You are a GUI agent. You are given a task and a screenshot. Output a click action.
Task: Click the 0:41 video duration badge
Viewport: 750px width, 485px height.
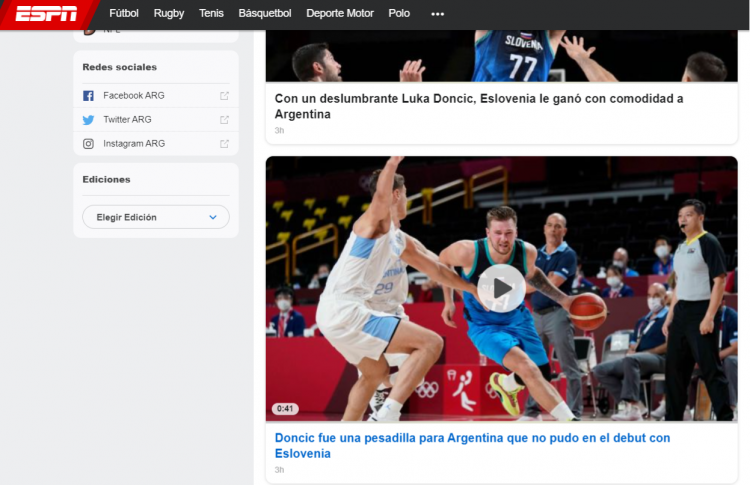tap(285, 408)
